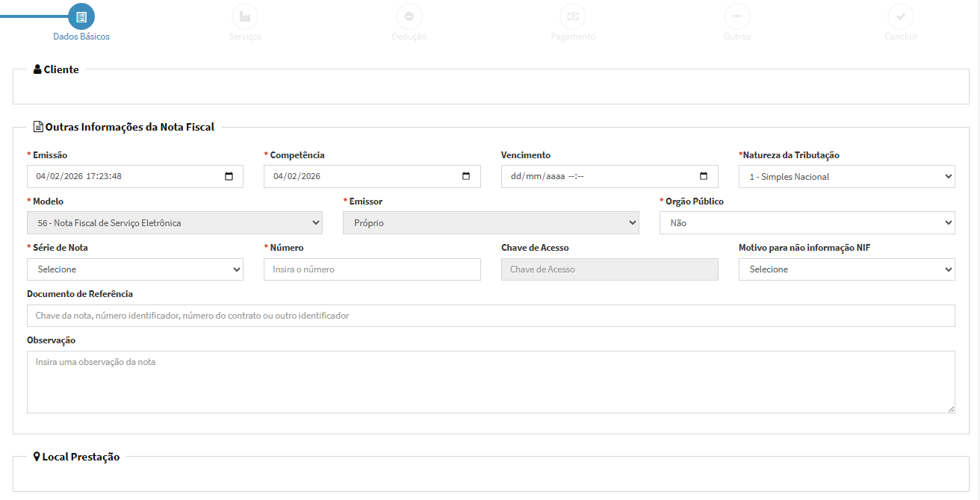Click the Dados Básicos step icon
Screen dimensions: 980x500
coord(81,16)
